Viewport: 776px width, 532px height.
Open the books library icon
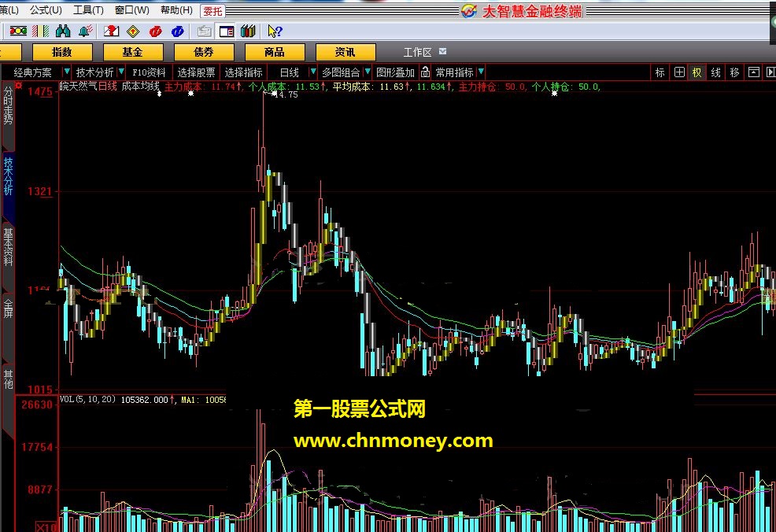click(x=248, y=31)
